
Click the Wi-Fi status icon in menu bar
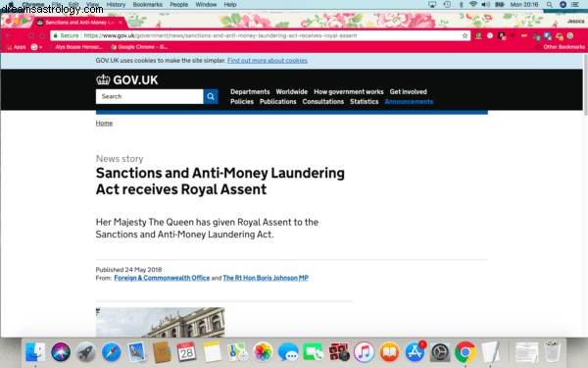click(473, 5)
